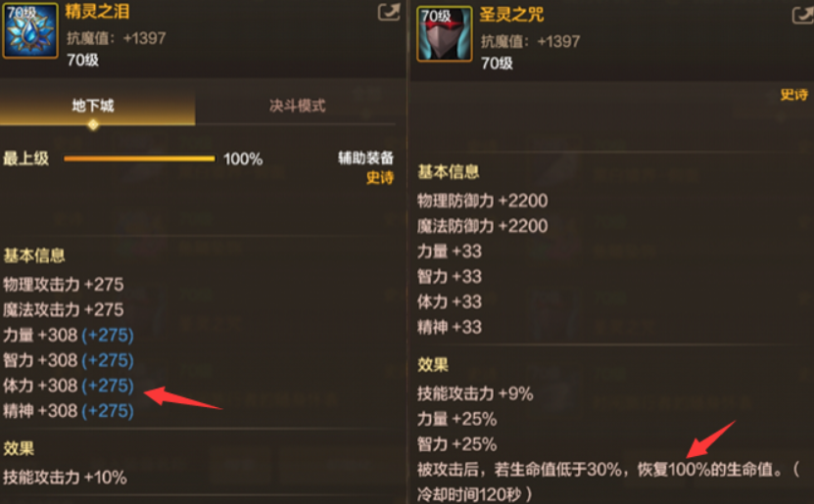814x504 pixels.
Task: Click the 精灵之泪 item icon
Action: click(30, 29)
